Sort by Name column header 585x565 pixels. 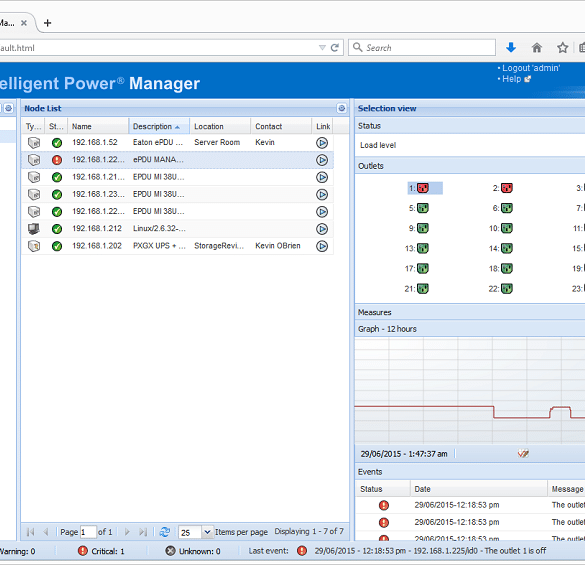point(98,126)
